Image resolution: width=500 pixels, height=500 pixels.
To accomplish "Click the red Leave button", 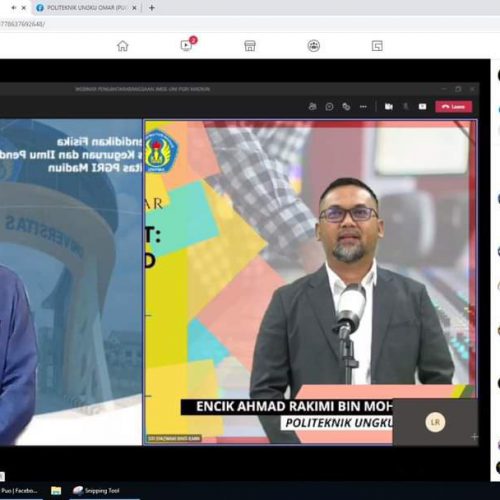I will pos(454,107).
